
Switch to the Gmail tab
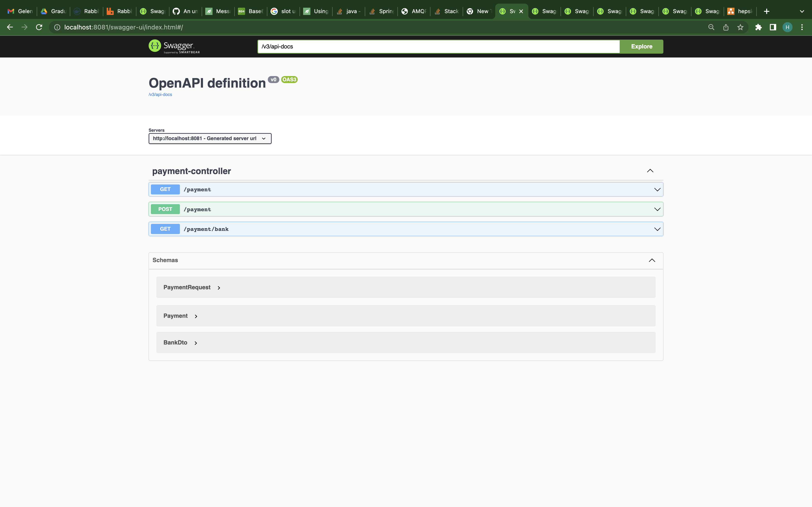(20, 11)
